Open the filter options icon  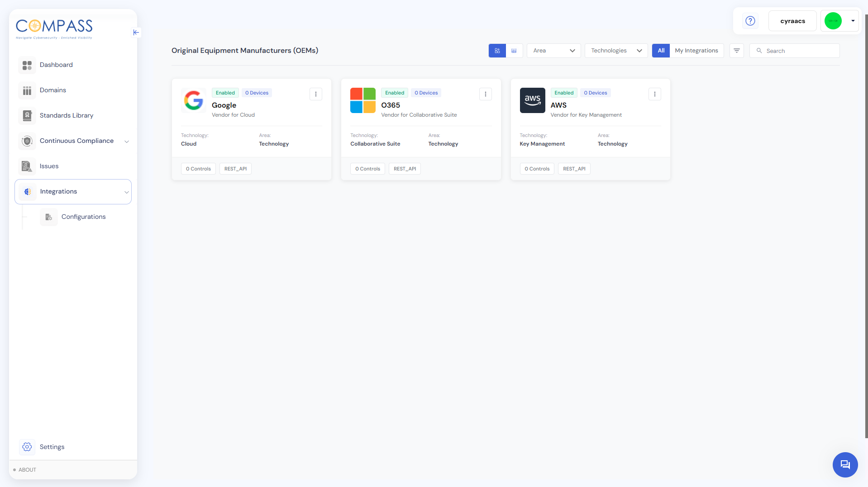pos(737,51)
